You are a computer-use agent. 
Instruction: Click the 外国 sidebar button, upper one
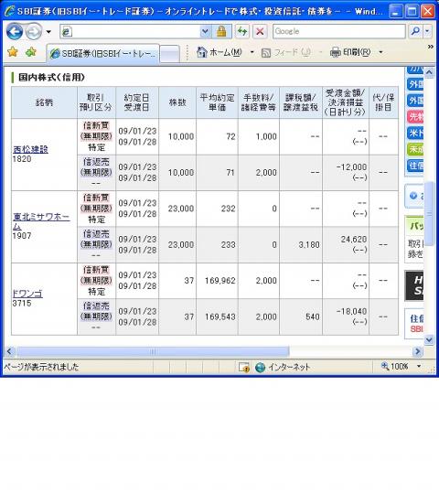(x=415, y=84)
